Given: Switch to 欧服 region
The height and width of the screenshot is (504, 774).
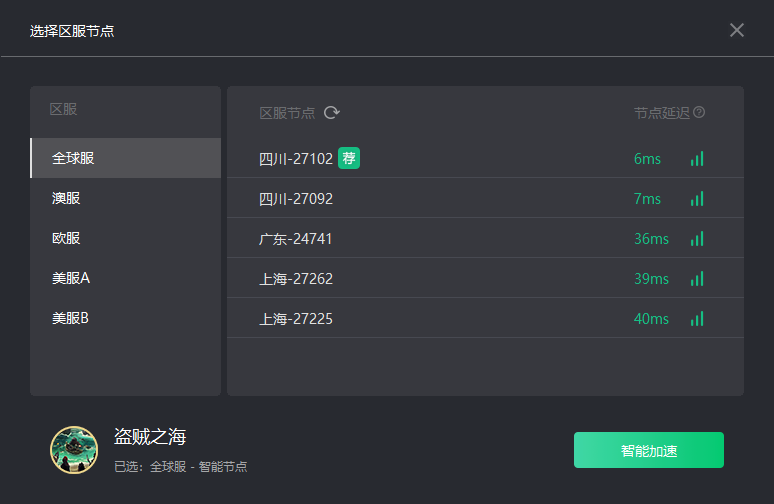Looking at the screenshot, I should tap(125, 238).
